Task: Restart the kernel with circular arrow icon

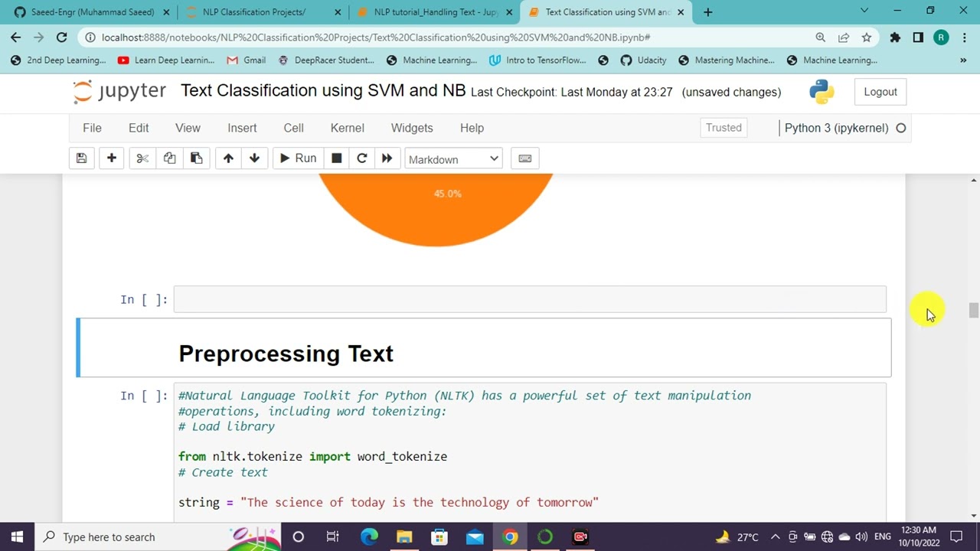Action: [362, 158]
